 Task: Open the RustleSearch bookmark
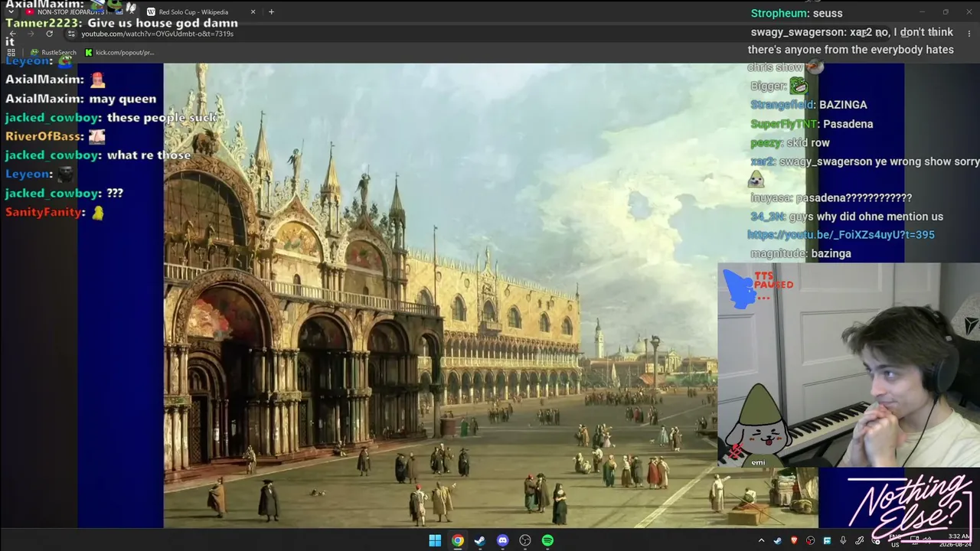(x=53, y=52)
